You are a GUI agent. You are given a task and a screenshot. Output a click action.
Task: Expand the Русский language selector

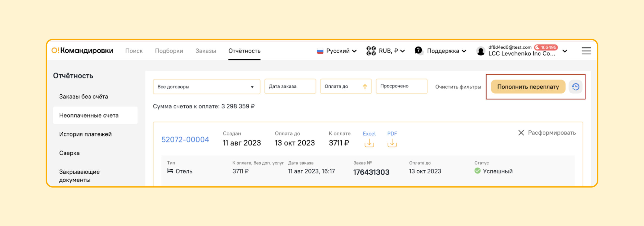click(x=337, y=51)
